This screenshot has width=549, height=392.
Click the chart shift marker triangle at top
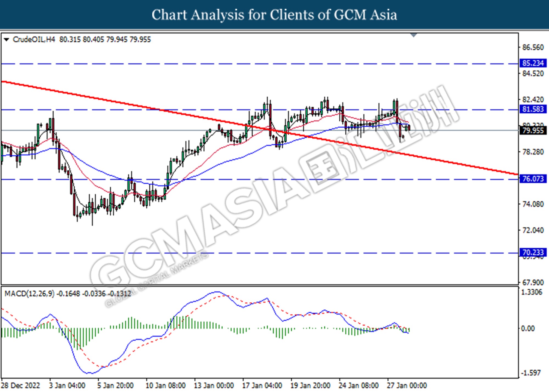[414, 35]
